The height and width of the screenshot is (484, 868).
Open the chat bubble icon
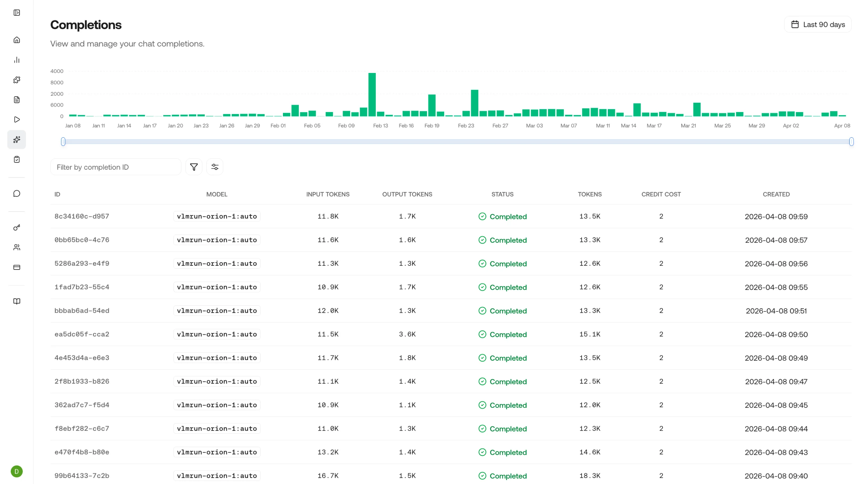(x=17, y=193)
